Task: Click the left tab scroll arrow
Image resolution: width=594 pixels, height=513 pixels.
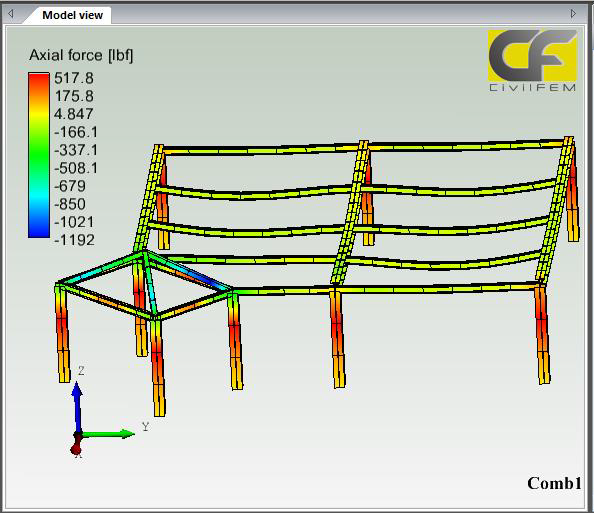Action: pos(11,14)
